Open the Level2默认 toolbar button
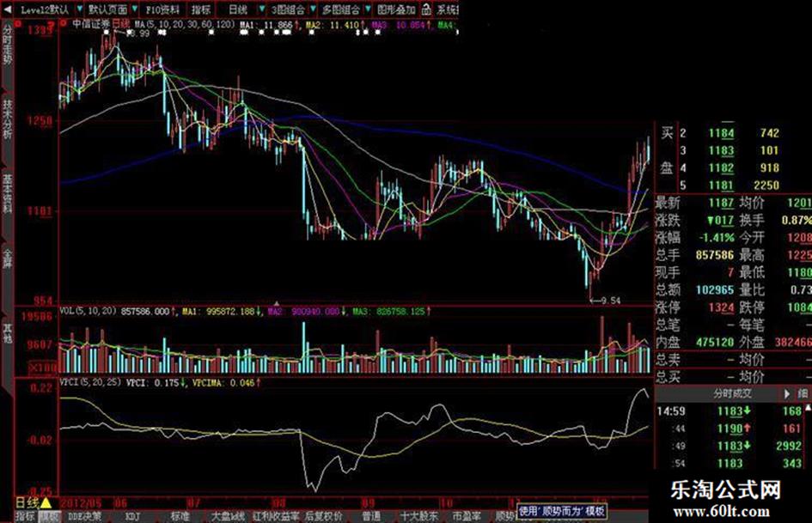This screenshot has height=523, width=812. (x=45, y=9)
